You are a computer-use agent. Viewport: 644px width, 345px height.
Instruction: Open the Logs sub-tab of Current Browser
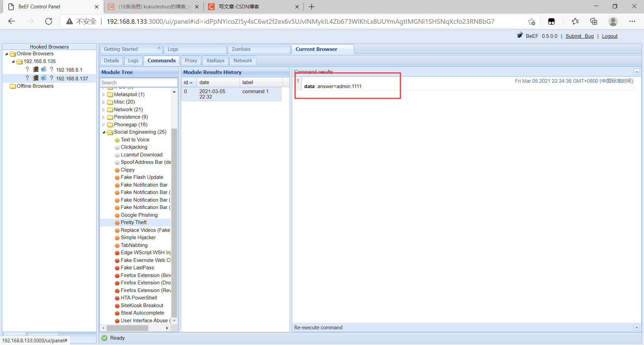[133, 61]
